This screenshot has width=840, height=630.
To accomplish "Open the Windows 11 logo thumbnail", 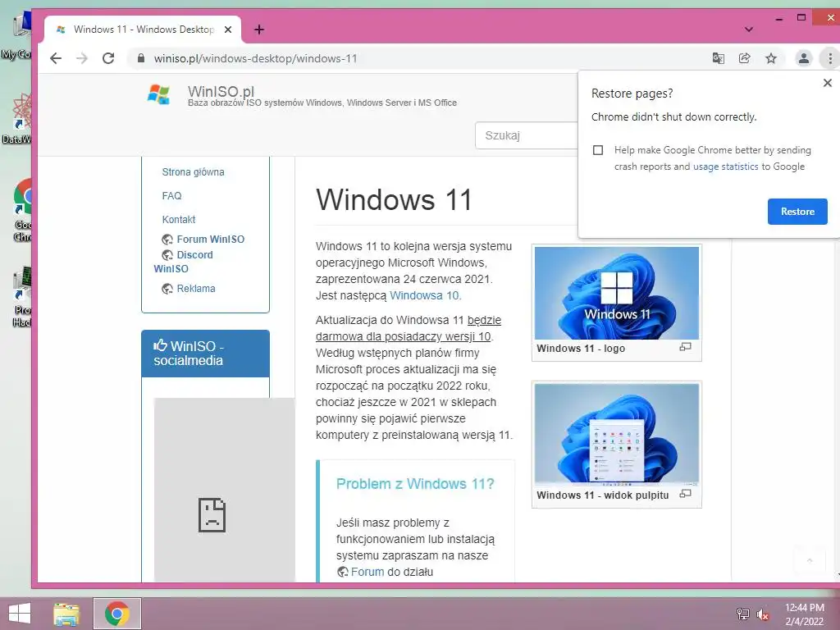I will (x=617, y=293).
